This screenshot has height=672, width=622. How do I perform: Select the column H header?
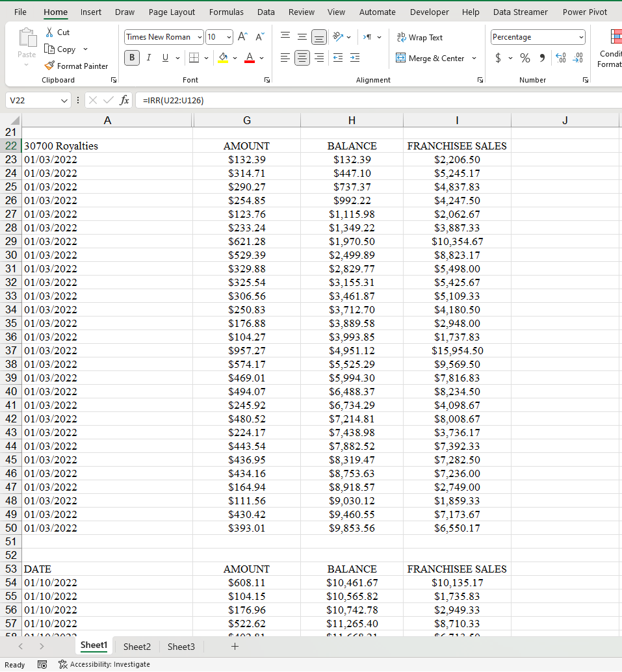tap(352, 120)
